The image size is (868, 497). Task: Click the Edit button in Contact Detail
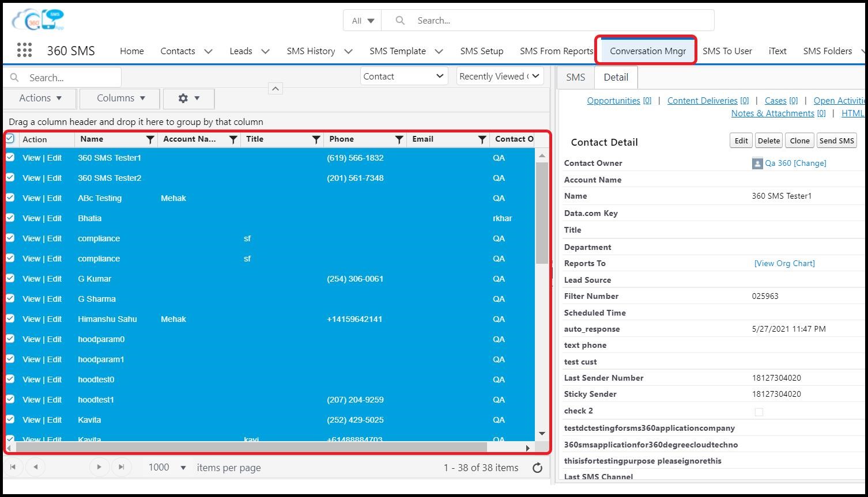(x=741, y=141)
